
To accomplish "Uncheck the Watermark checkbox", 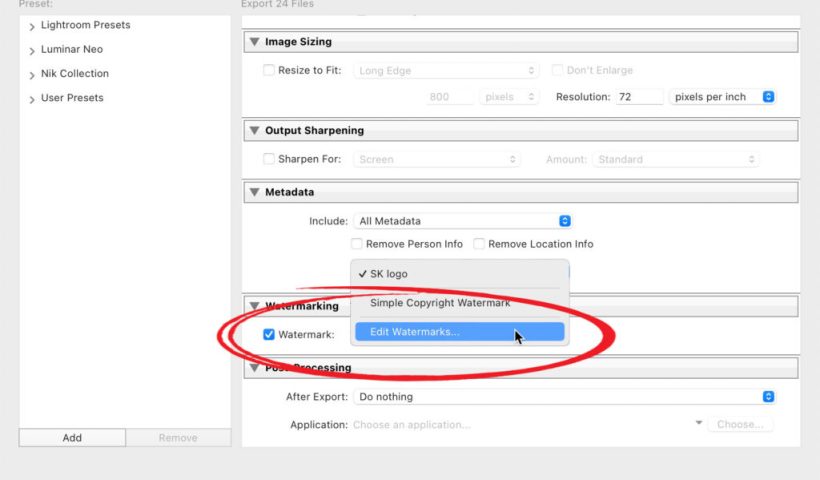I will coord(268,335).
